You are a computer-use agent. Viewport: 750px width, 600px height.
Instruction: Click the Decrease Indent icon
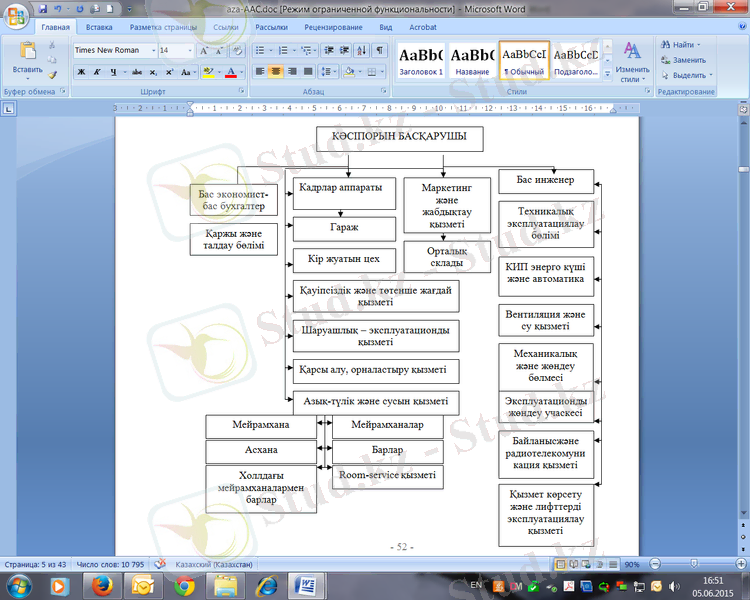[329, 50]
